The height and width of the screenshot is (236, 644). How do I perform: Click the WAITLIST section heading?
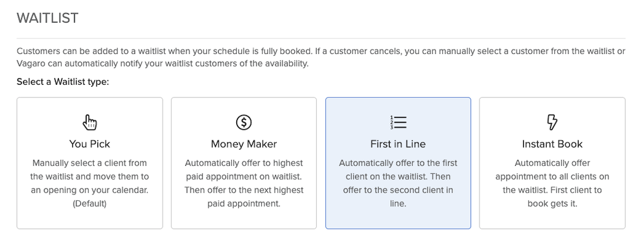(48, 18)
